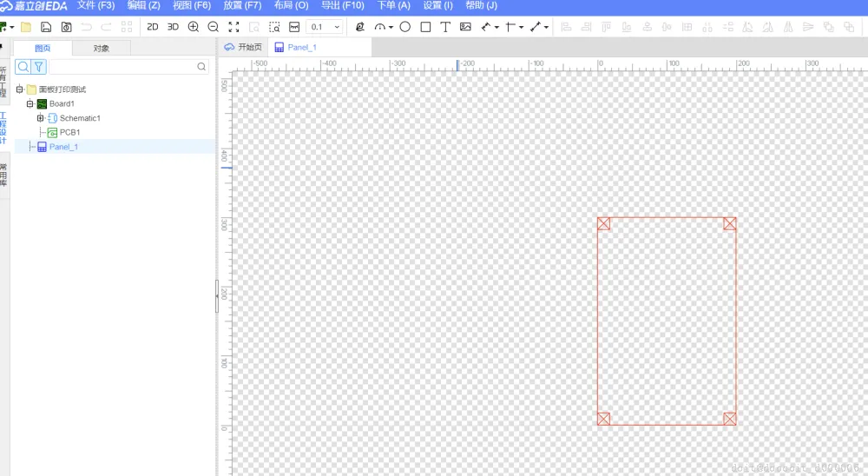This screenshot has height=476, width=868.
Task: Click the Undo arrow icon
Action: coord(86,27)
